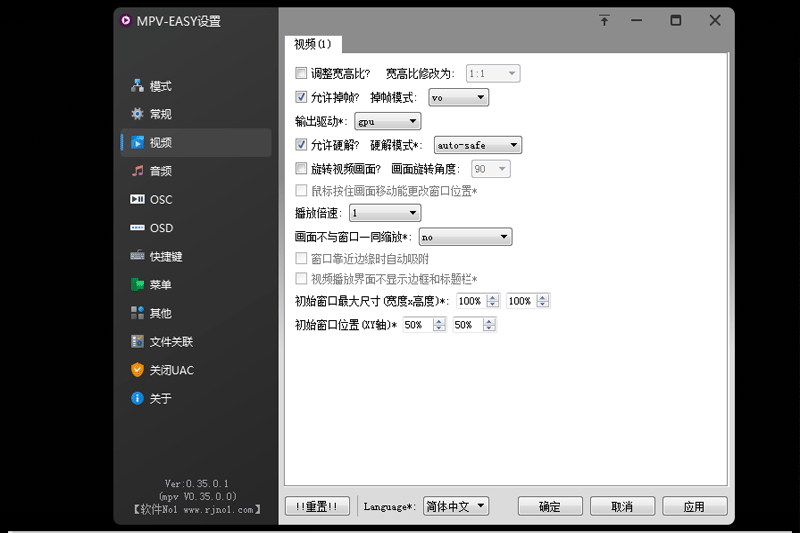The image size is (800, 533).
Task: Click the 音频 music note icon
Action: point(137,171)
